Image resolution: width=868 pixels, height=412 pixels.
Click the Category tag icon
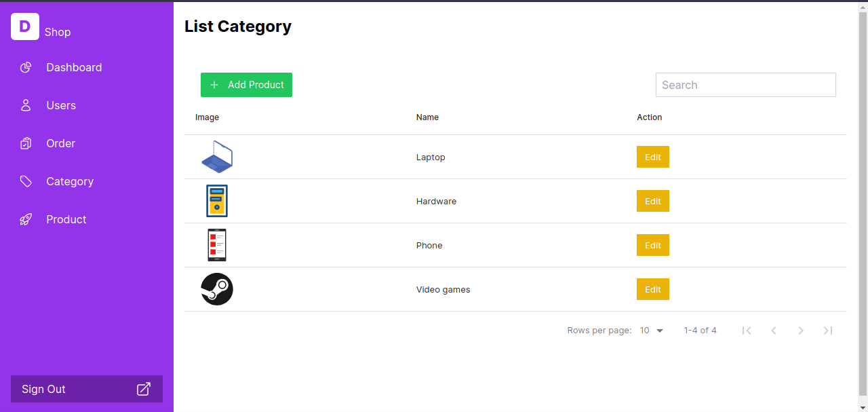[x=26, y=181]
